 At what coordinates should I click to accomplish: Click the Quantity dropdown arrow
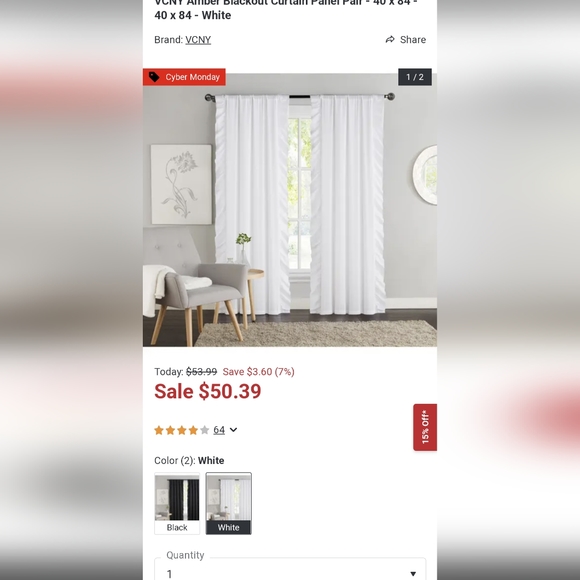click(413, 574)
